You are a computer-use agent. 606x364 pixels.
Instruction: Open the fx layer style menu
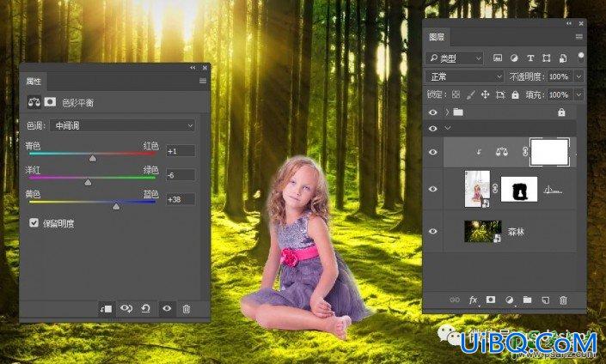coord(473,300)
